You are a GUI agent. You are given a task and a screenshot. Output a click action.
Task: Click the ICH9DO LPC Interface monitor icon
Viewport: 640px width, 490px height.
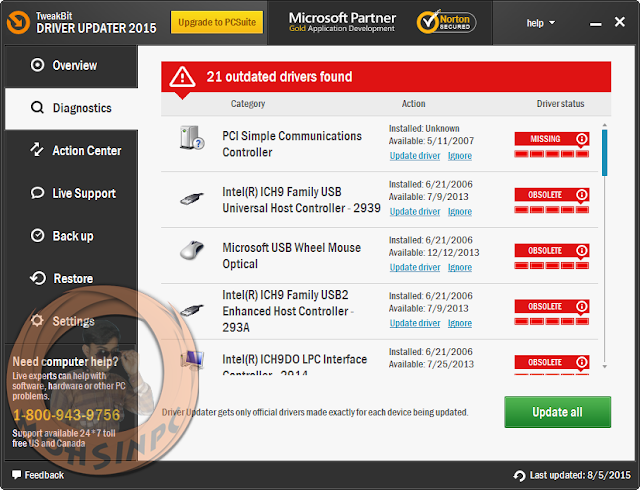(192, 360)
